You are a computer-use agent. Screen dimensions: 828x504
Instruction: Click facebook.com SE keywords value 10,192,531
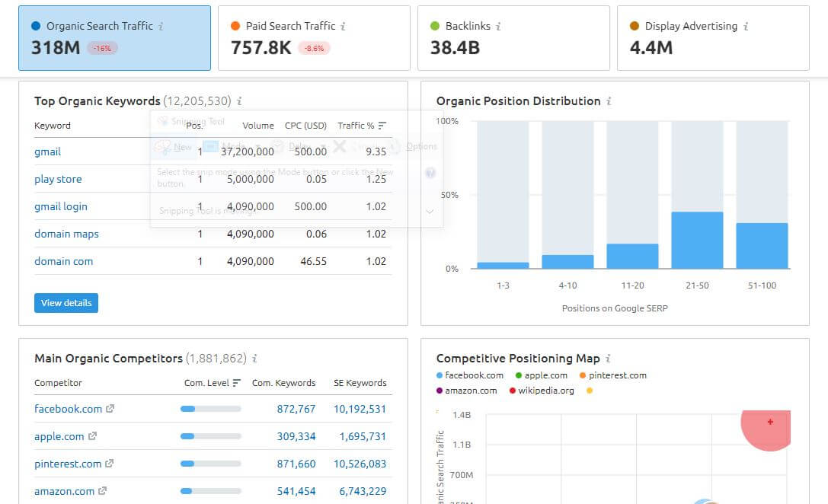tap(360, 409)
